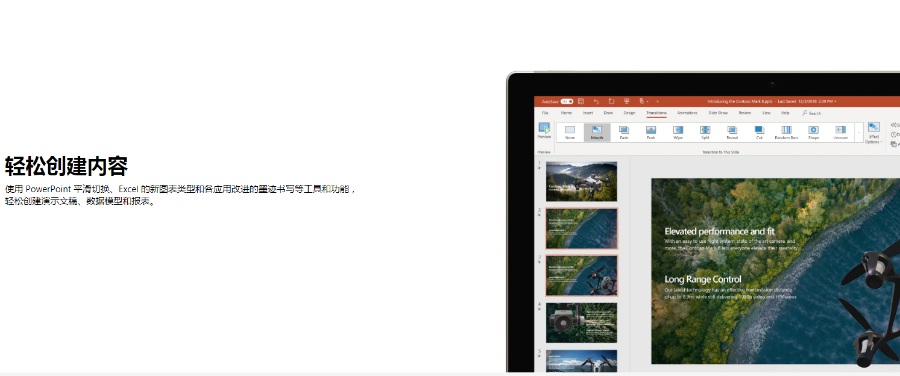Click the Undo arrow in title bar
Viewport: 900px width, 376px height.
[596, 102]
